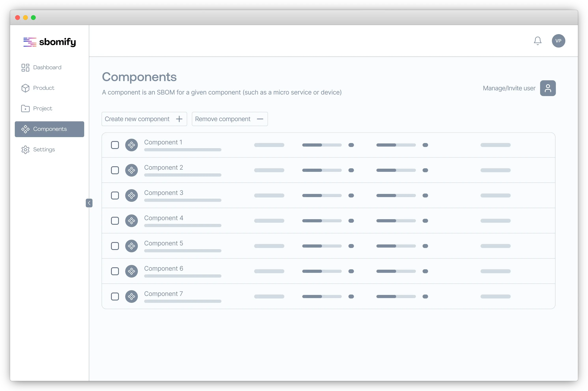The height and width of the screenshot is (391, 588).
Task: Tick the checkbox for Component 1
Action: 115,145
